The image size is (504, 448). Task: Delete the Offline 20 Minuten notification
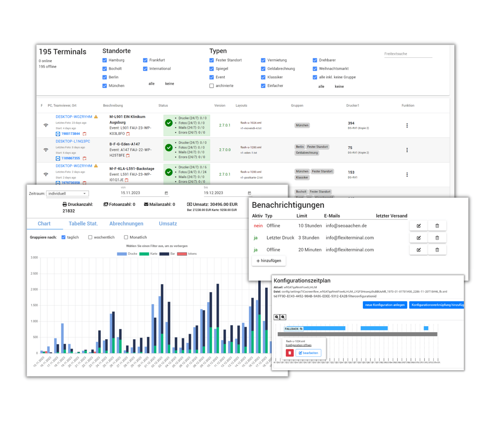(437, 250)
